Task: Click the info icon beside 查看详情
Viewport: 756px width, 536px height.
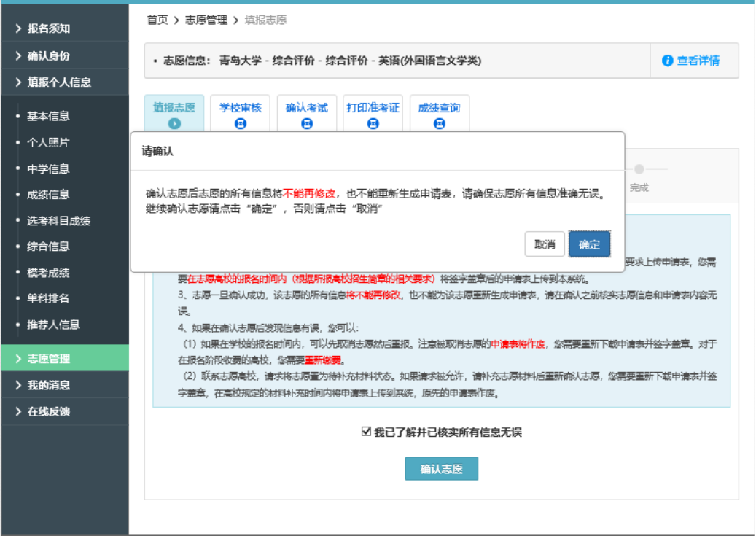Action: click(667, 61)
